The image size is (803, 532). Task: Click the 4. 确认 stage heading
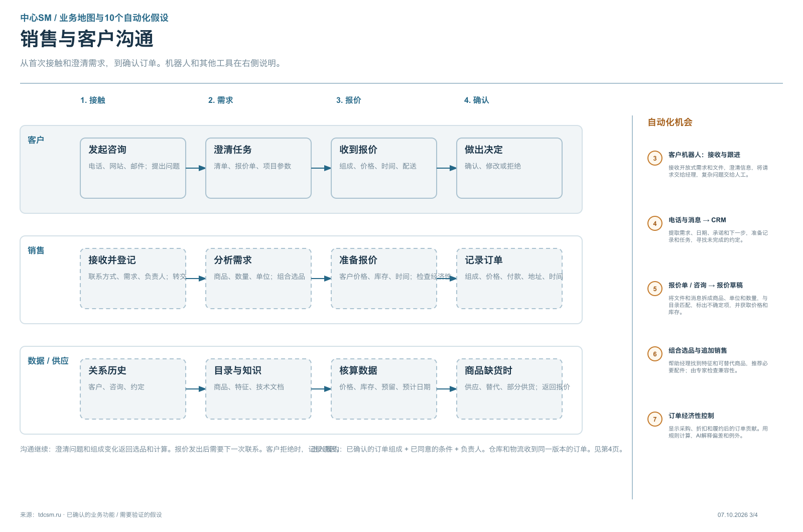pyautogui.click(x=477, y=100)
